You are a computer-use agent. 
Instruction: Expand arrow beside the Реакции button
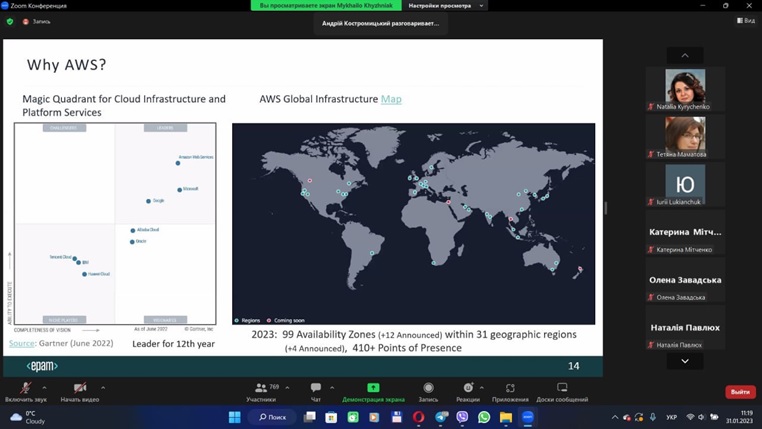click(x=482, y=388)
